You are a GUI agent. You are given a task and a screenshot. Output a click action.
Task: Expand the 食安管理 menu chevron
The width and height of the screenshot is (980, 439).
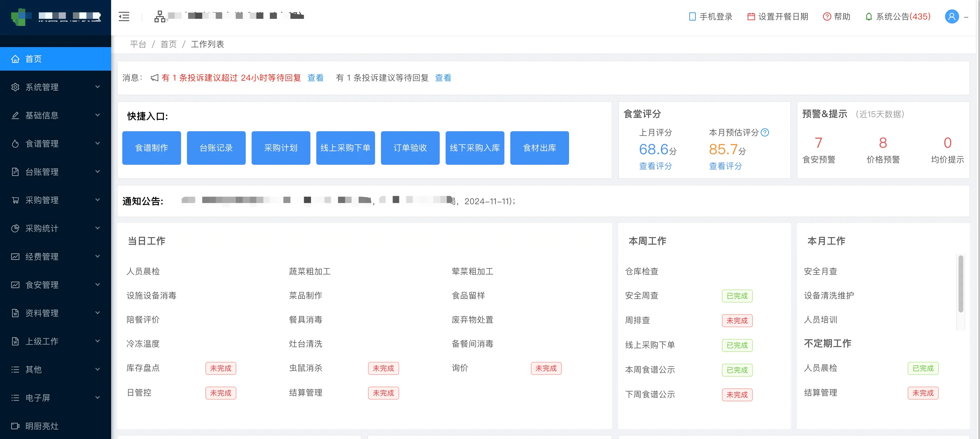(x=98, y=285)
